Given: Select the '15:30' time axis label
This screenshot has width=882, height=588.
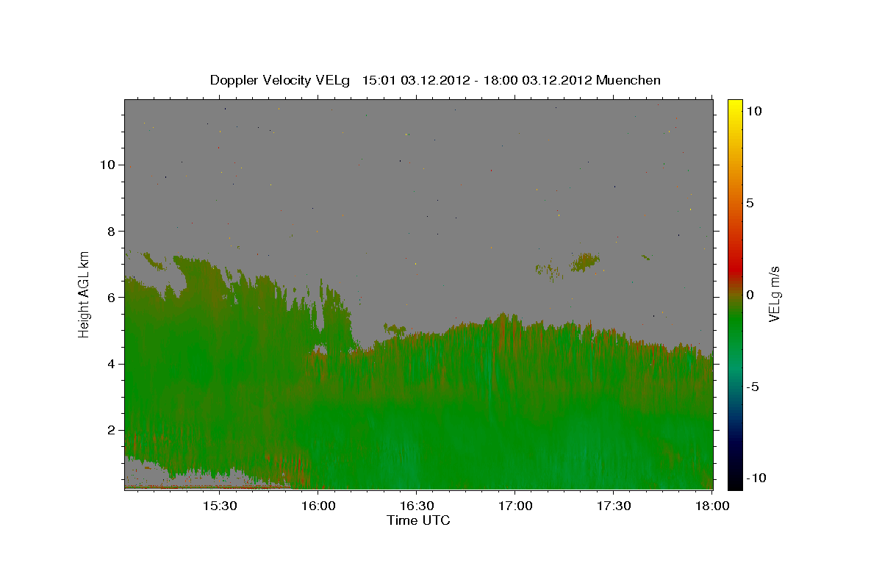Looking at the screenshot, I should point(220,506).
